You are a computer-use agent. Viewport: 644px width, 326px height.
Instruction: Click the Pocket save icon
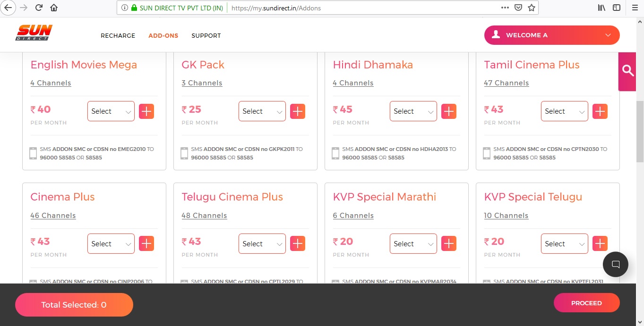pos(518,8)
